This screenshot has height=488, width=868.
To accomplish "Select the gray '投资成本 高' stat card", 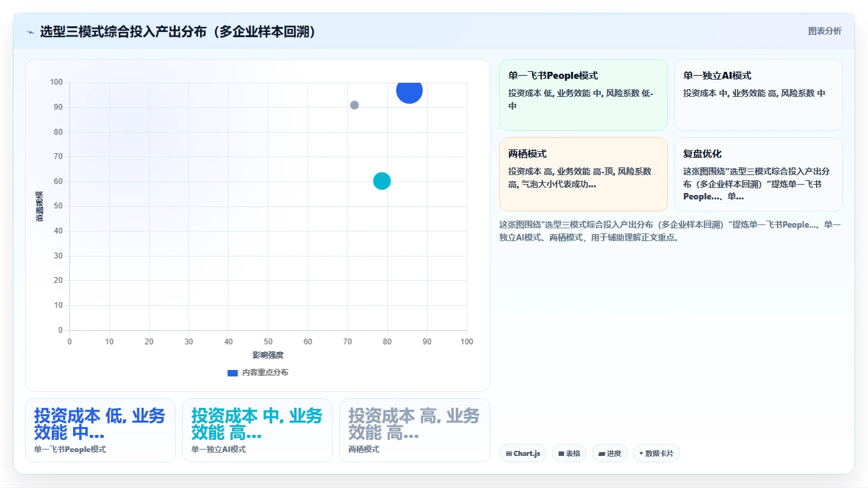I will pos(414,430).
